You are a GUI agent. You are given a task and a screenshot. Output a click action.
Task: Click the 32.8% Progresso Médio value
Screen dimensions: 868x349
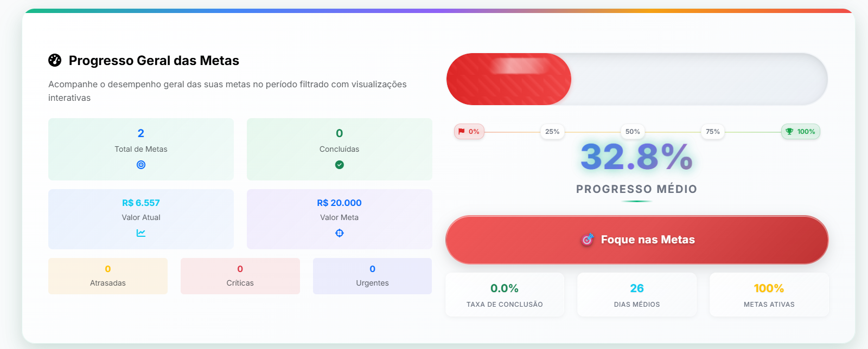[x=636, y=157]
